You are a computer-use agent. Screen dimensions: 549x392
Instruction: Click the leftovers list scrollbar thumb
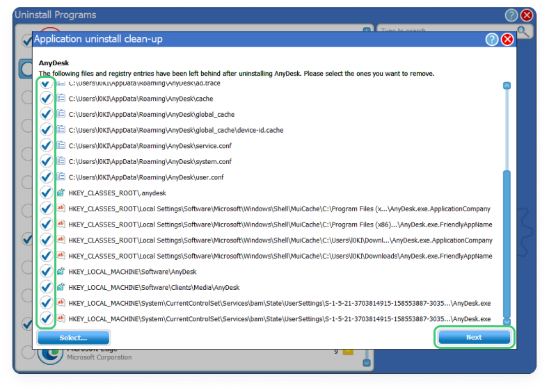point(507,244)
